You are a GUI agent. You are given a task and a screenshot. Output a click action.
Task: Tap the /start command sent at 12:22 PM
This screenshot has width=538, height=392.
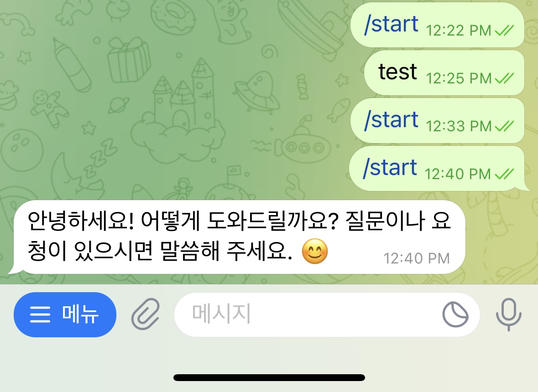391,24
